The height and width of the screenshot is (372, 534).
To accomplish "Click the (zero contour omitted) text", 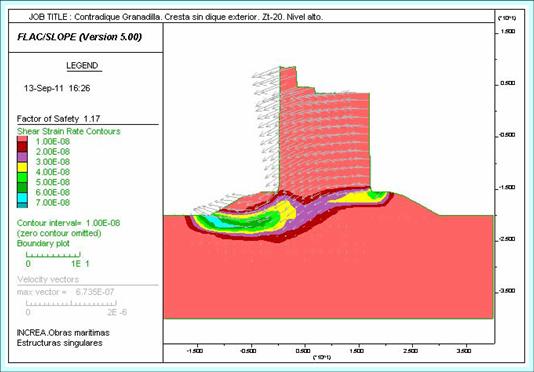I will tap(59, 233).
